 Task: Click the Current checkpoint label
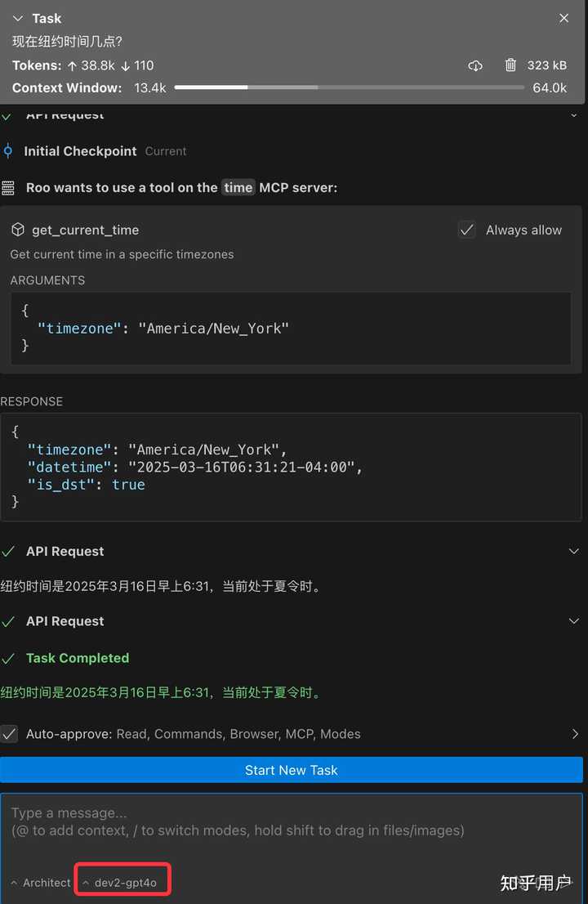(166, 151)
